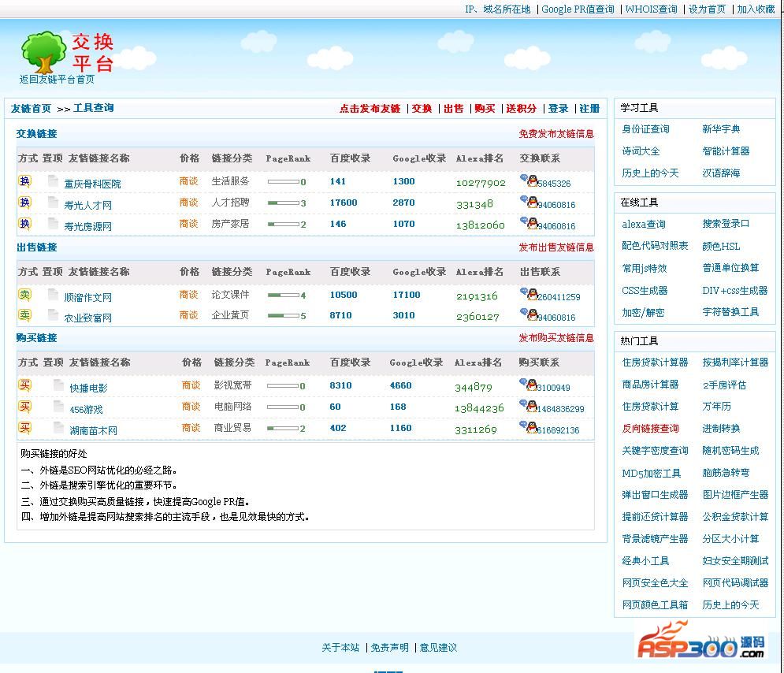
Task: Open alexa查询 tool
Action: [644, 224]
